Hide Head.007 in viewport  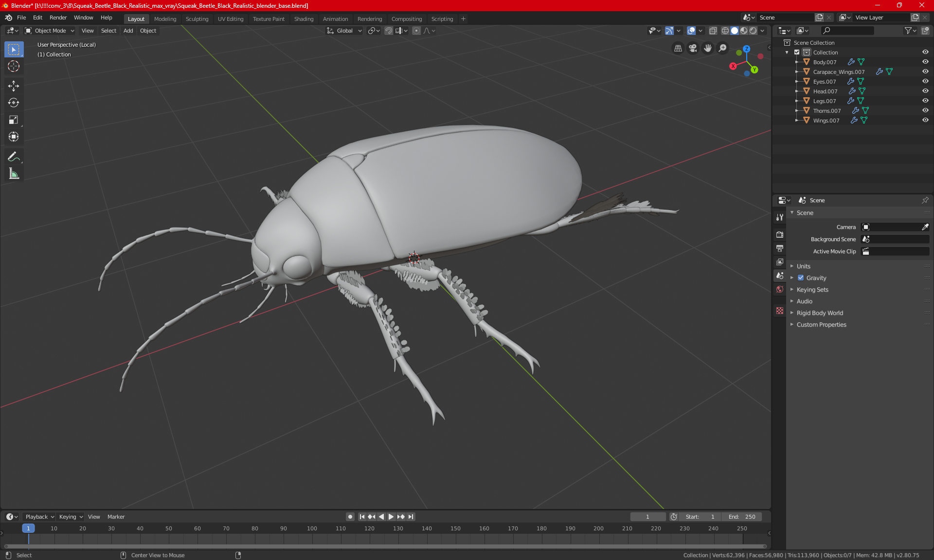point(925,91)
